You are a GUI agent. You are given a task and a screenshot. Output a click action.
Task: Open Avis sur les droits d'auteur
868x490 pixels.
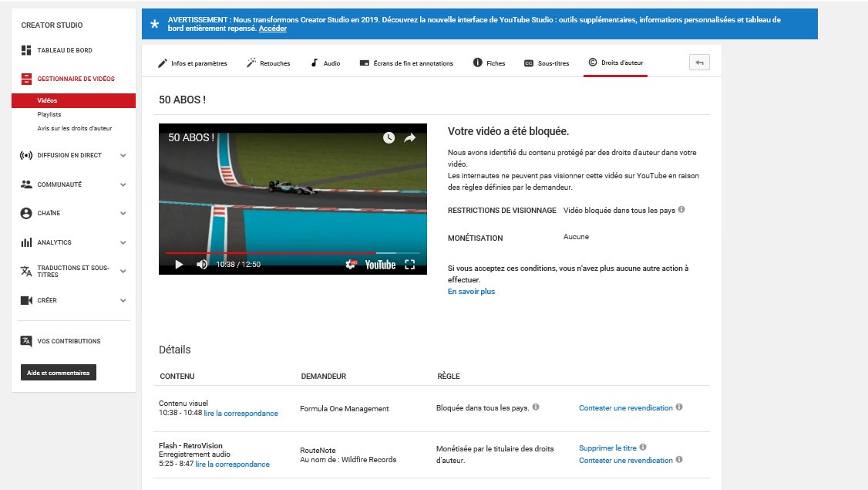[75, 128]
